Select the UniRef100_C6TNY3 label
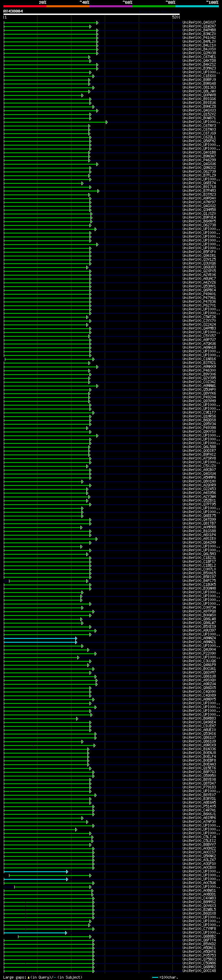The image size is (222, 980). point(199,125)
